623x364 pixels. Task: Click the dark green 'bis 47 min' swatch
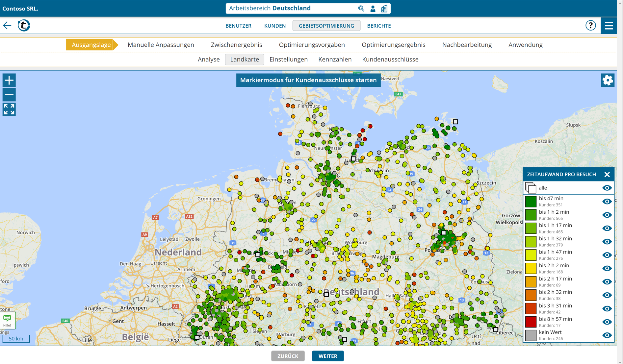point(531,201)
